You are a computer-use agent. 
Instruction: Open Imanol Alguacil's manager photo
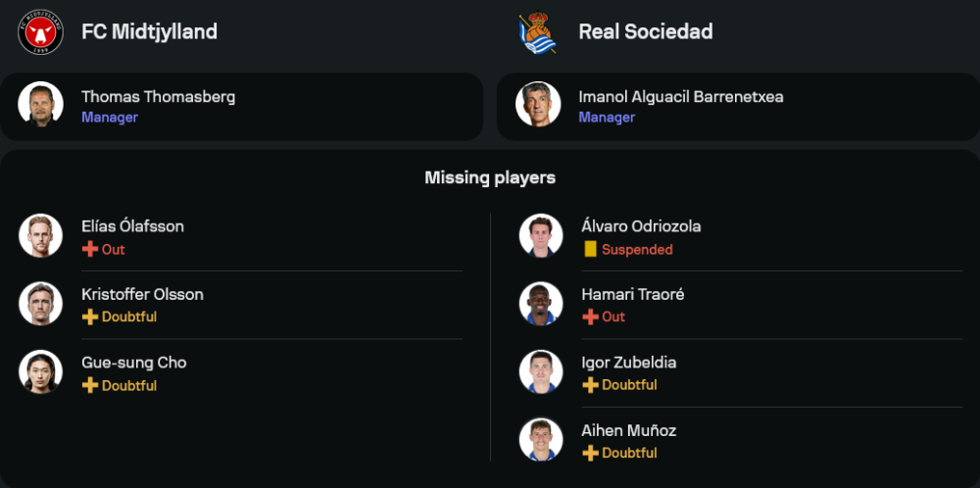click(x=538, y=105)
